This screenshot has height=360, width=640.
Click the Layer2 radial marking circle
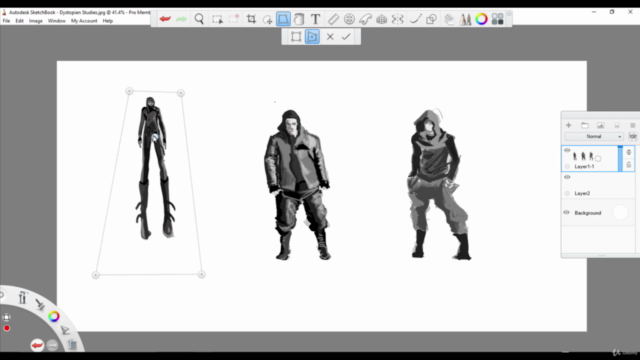click(x=567, y=193)
